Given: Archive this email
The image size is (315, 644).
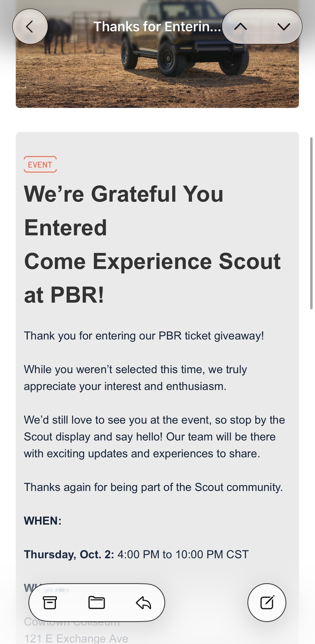Looking at the screenshot, I should pyautogui.click(x=50, y=603).
